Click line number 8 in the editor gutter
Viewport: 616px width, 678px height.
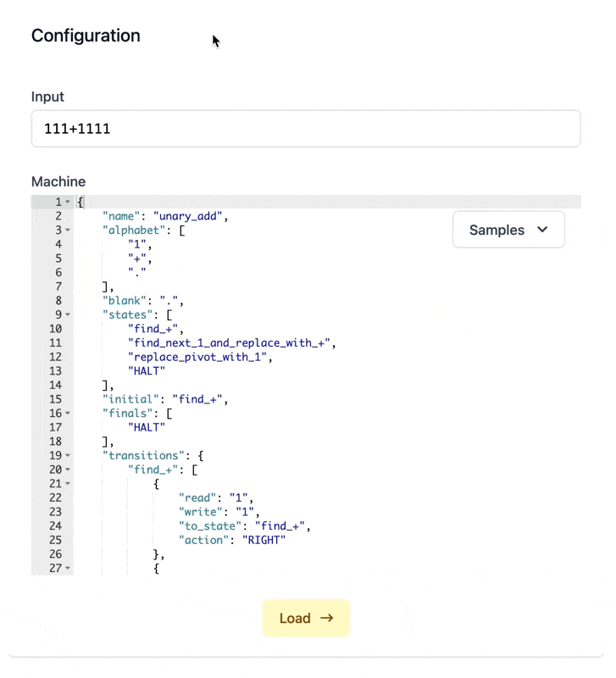[x=58, y=301]
